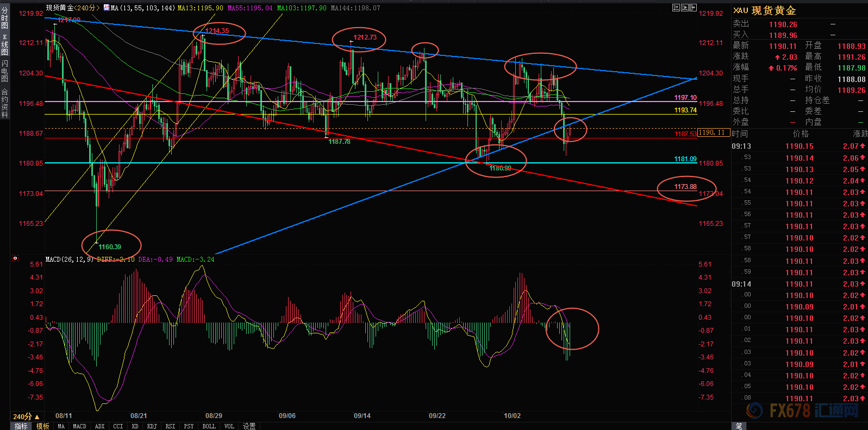The height and width of the screenshot is (430, 868).
Task: Switch indicator to PSY
Action: (189, 426)
